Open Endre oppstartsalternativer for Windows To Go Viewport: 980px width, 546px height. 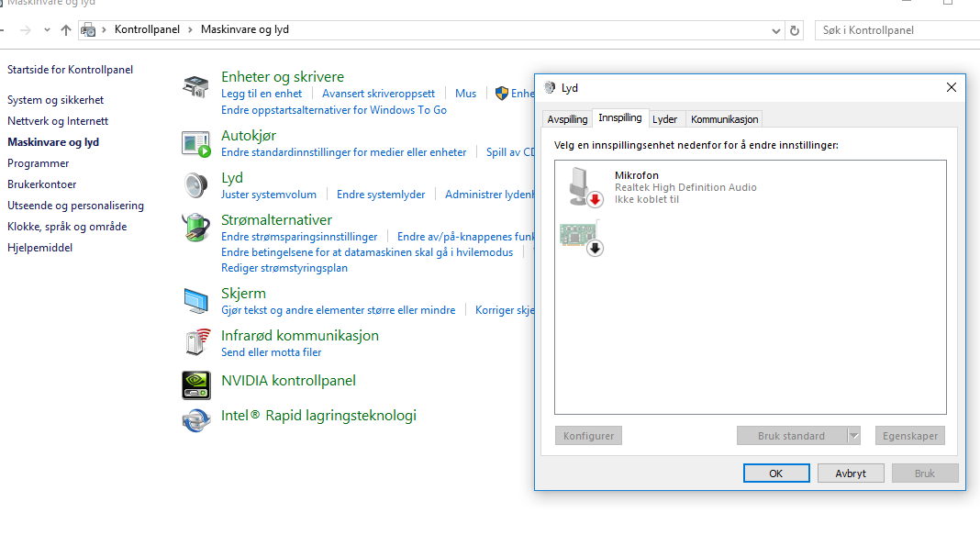tap(334, 110)
